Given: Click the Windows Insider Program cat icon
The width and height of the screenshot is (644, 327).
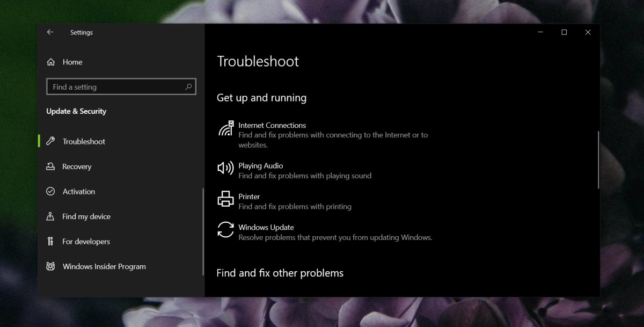Looking at the screenshot, I should (50, 266).
